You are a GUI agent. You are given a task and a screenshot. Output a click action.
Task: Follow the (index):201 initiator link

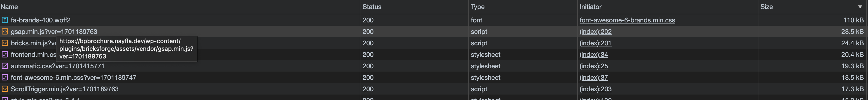click(595, 43)
